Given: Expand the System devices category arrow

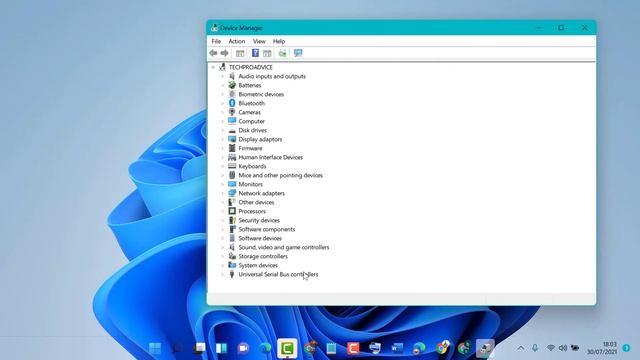Looking at the screenshot, I should tap(222, 265).
